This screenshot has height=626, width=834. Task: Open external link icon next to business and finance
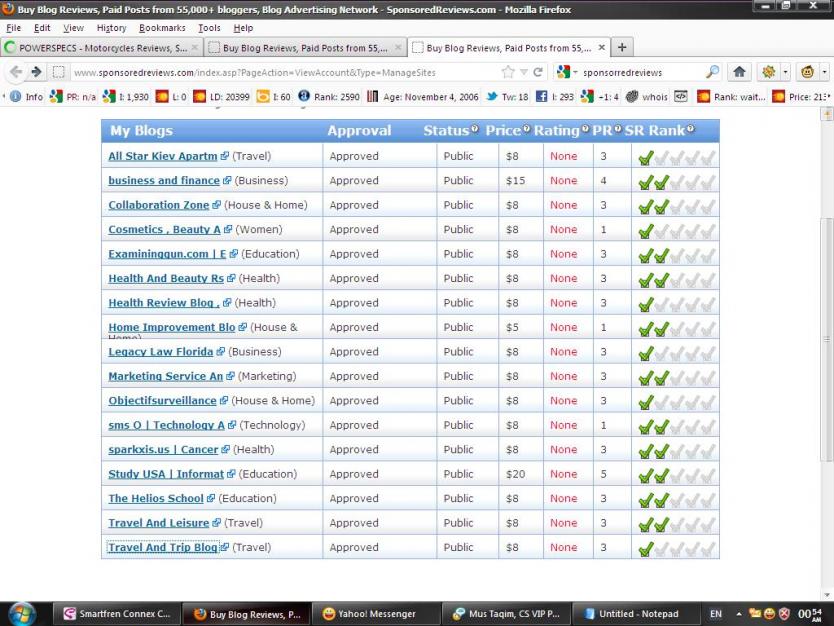click(x=227, y=180)
